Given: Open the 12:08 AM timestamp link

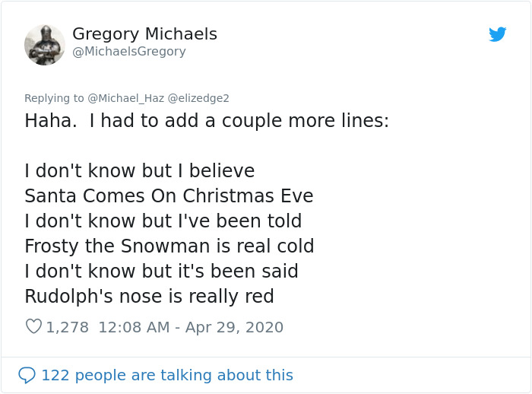Looking at the screenshot, I should pos(133,327).
